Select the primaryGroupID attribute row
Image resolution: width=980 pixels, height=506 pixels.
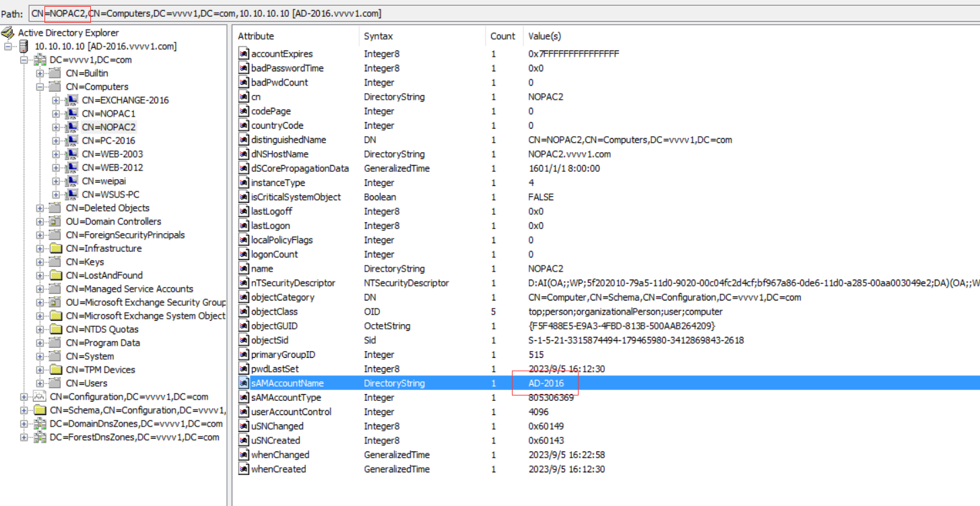[x=606, y=354]
